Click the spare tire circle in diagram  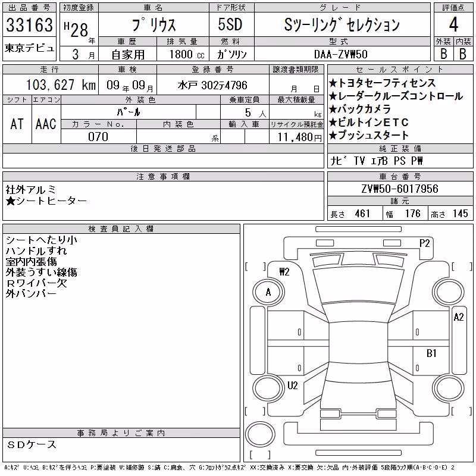point(260,434)
